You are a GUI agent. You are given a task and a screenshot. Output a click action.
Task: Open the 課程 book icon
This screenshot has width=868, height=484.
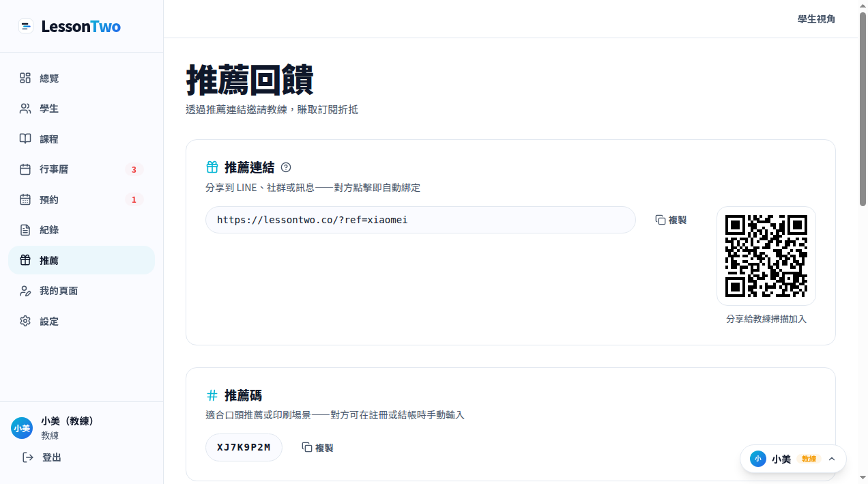[25, 139]
